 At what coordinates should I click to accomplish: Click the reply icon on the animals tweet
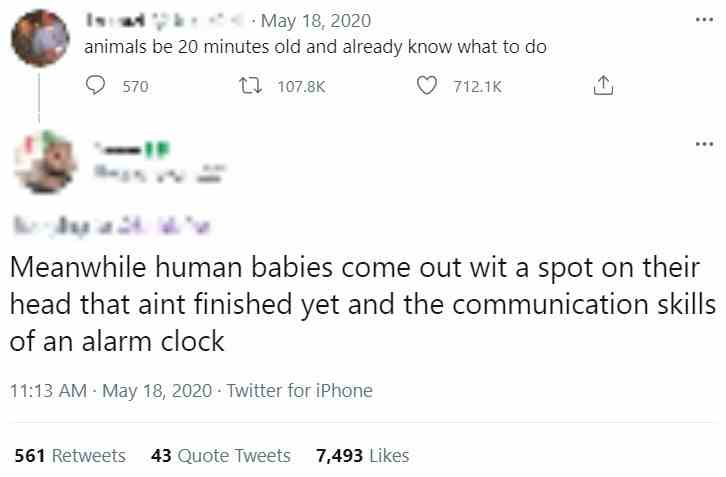(x=96, y=87)
